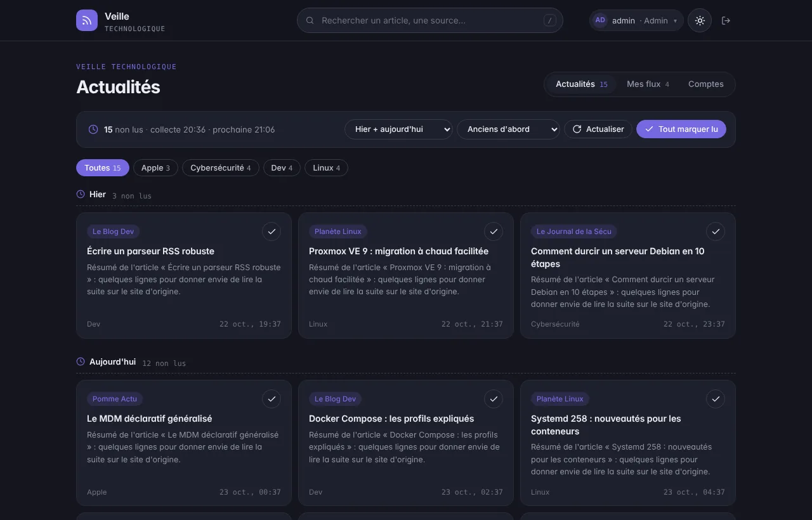Click the slash shortcut hint in search
This screenshot has height=520, width=812.
click(x=550, y=20)
